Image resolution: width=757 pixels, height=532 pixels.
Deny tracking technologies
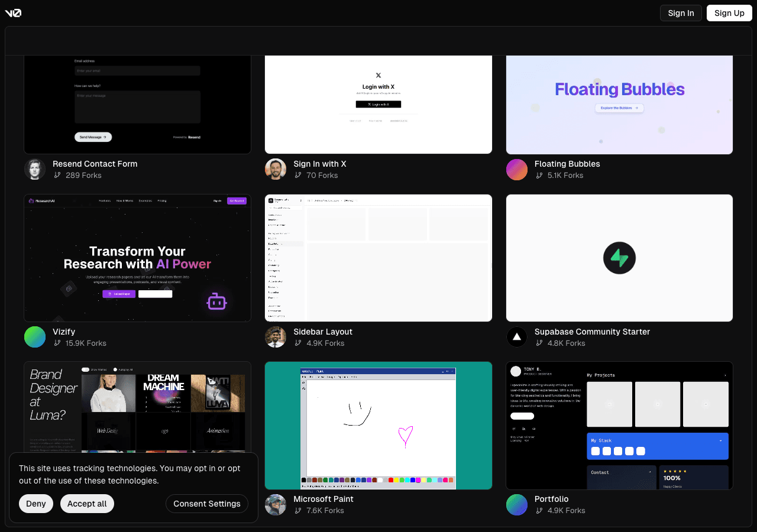coord(36,504)
